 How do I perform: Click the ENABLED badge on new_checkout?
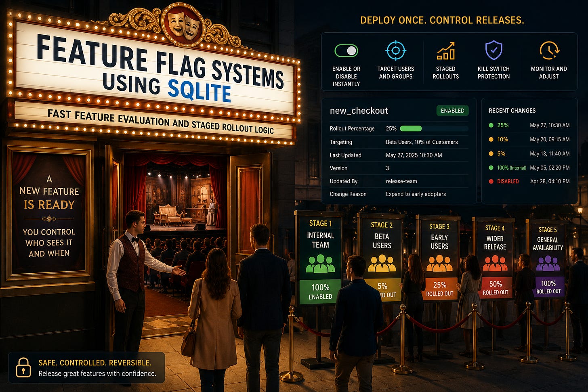(x=452, y=111)
